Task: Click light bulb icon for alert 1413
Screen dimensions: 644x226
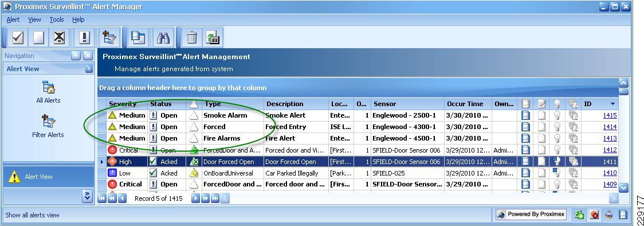Action: click(557, 138)
